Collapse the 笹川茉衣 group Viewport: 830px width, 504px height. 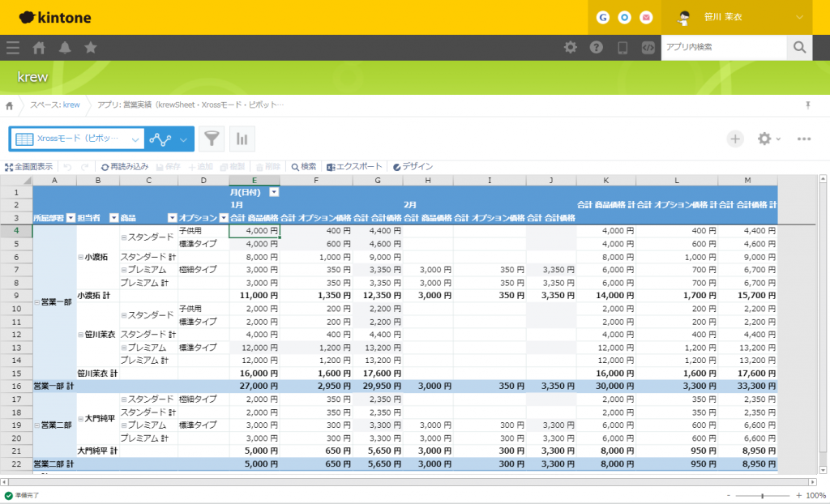(80, 335)
